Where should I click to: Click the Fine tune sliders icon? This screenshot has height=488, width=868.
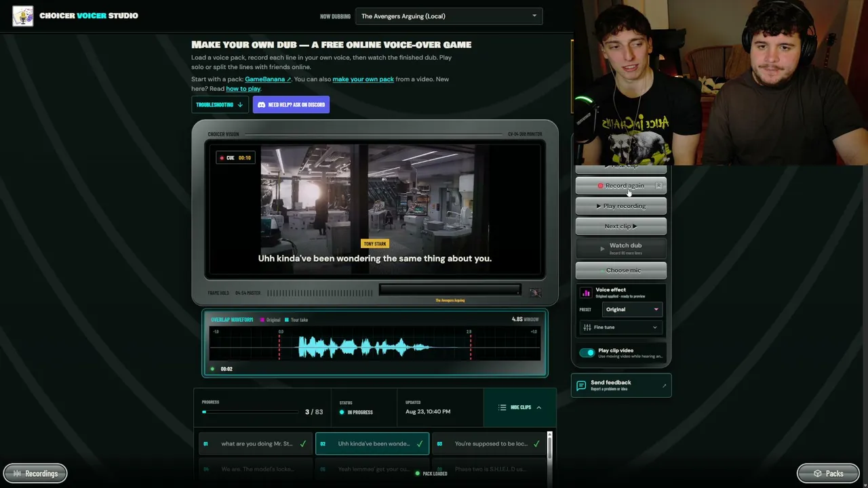587,327
